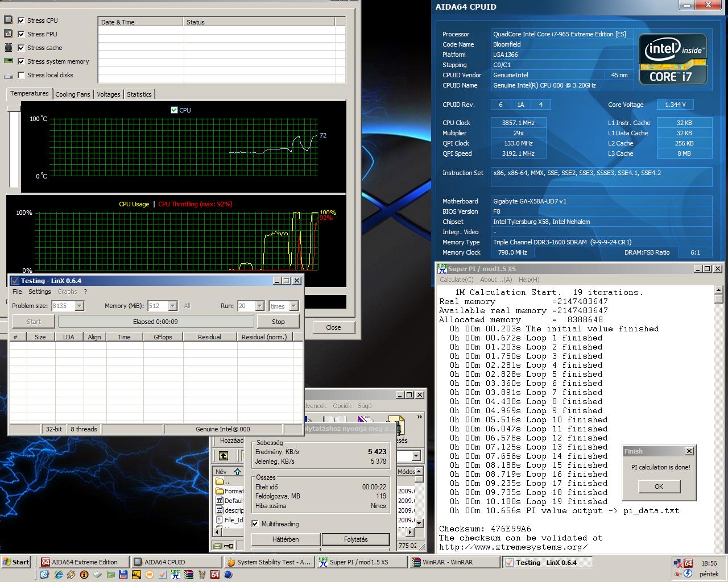
Task: Click the AIDA64 quick launch icon
Action: click(215, 575)
